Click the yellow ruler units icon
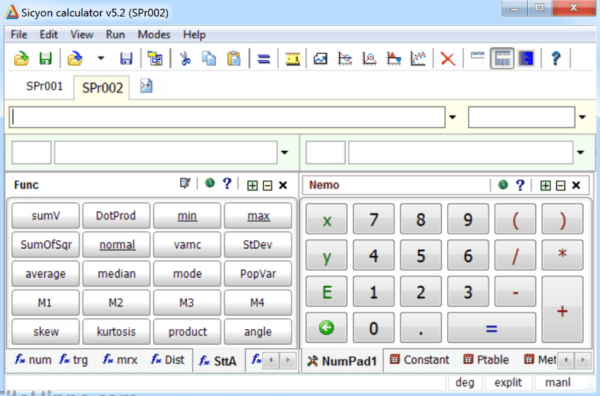Image resolution: width=600 pixels, height=396 pixels. click(293, 59)
